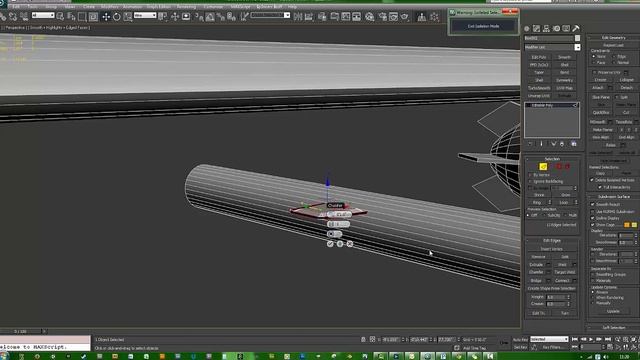Image resolution: width=640 pixels, height=360 pixels.
Task: Open the Motion panel tab icon
Action: pyautogui.click(x=556, y=28)
